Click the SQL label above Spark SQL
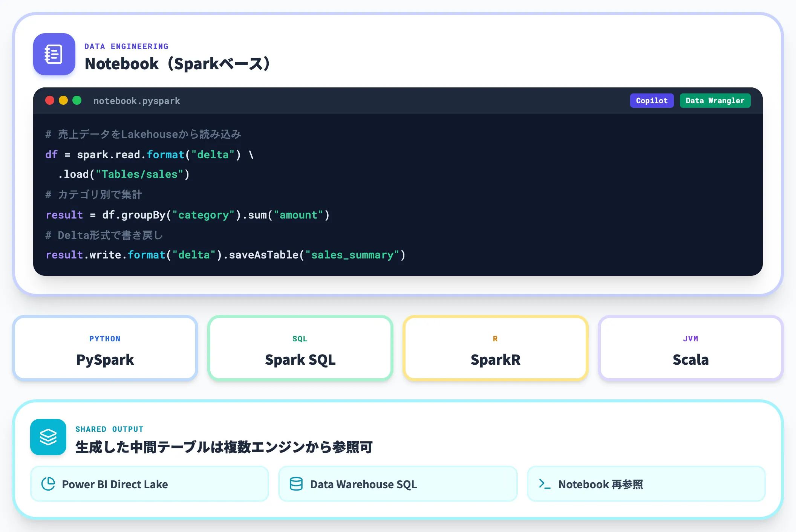The width and height of the screenshot is (796, 532). tap(300, 339)
